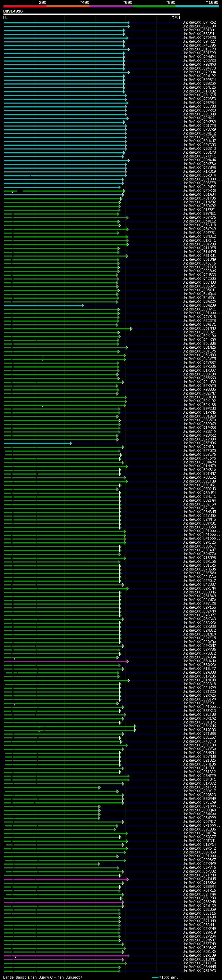Click last hit UniRef100_Q819Y3

[199, 971]
